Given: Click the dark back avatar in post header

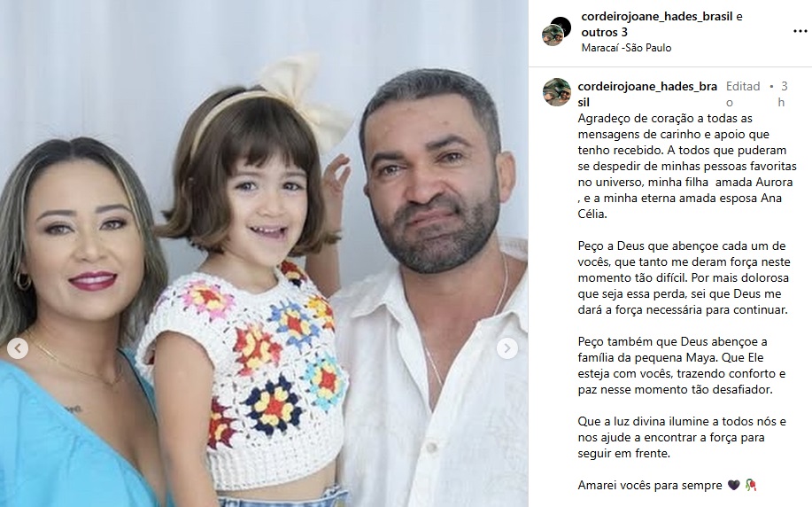Looking at the screenshot, I should 562,24.
